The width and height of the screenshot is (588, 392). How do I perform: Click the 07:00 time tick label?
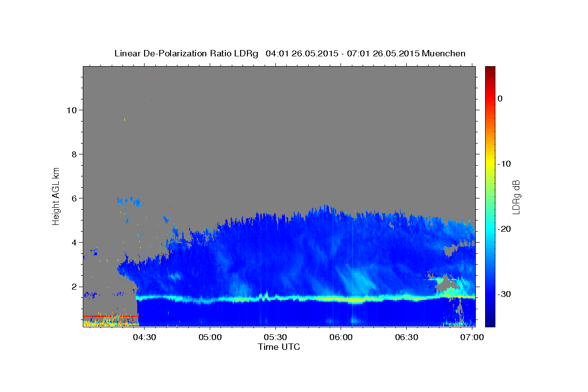pyautogui.click(x=472, y=338)
